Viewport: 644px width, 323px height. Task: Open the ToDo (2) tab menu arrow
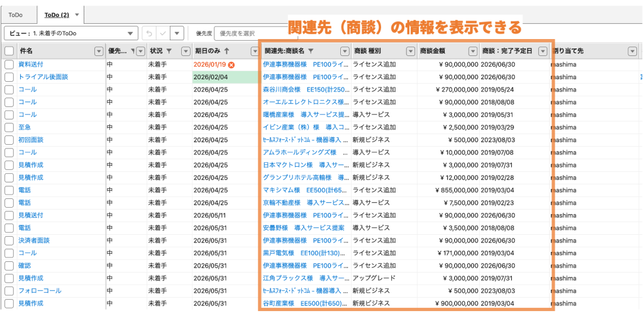(77, 14)
